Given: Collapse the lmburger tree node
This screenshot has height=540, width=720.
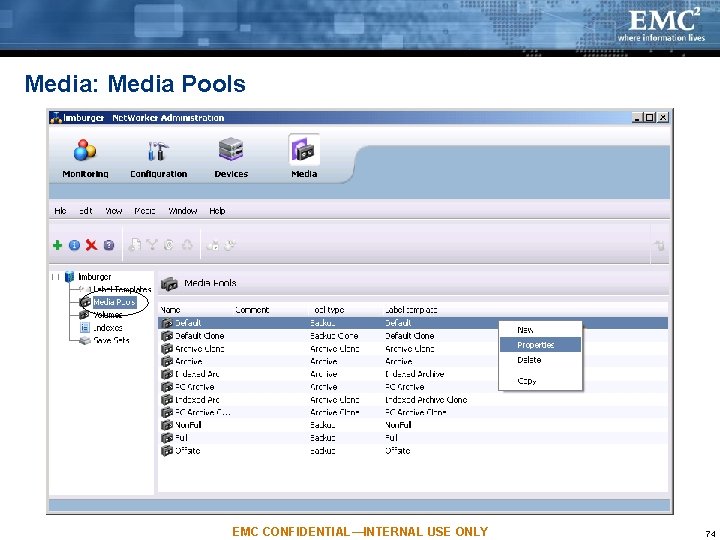Looking at the screenshot, I should point(55,277).
